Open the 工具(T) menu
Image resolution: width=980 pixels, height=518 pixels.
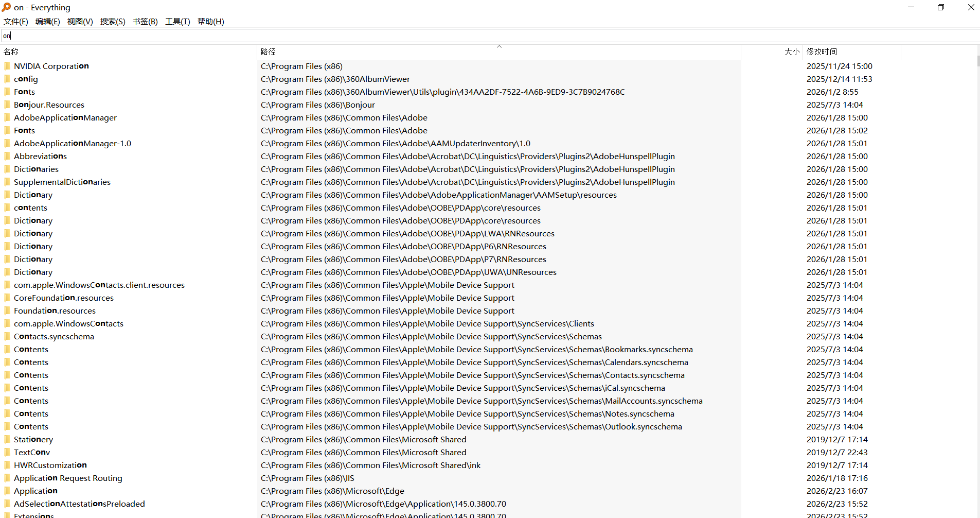coord(177,22)
